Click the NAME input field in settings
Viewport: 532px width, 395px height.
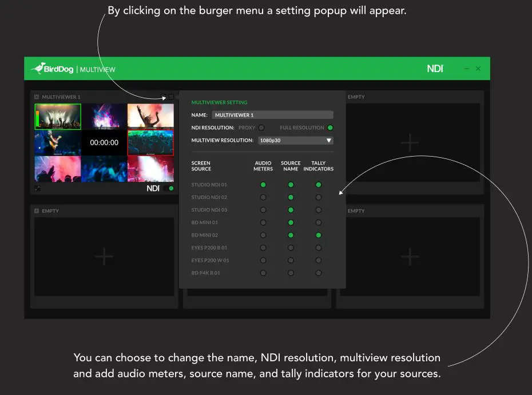(272, 114)
